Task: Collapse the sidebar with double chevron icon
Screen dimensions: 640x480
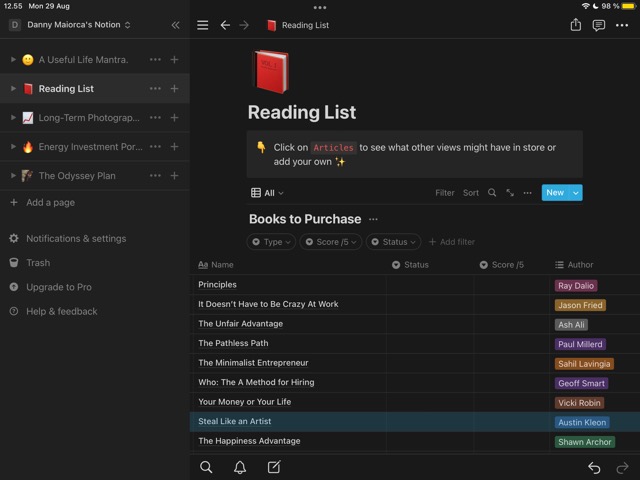Action: (176, 25)
